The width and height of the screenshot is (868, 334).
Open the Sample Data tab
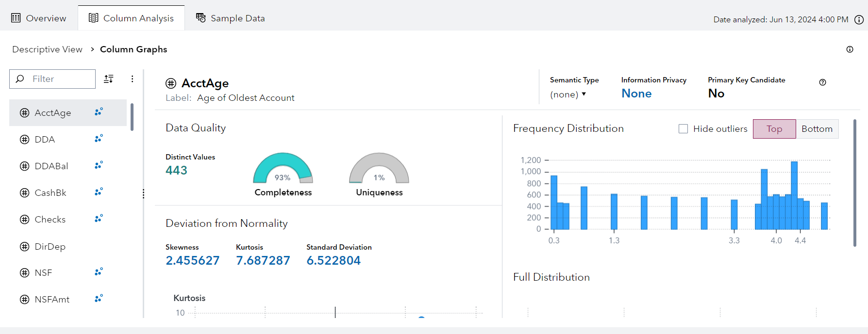(x=231, y=18)
